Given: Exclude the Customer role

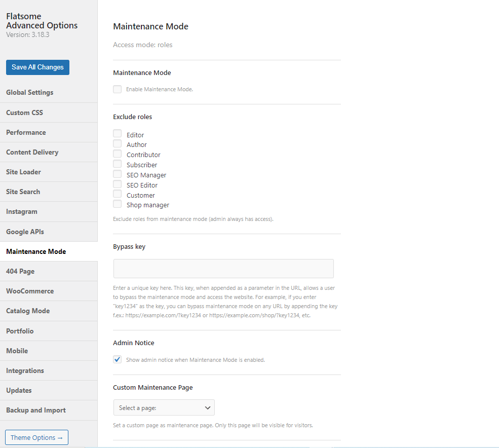Looking at the screenshot, I should pyautogui.click(x=117, y=194).
